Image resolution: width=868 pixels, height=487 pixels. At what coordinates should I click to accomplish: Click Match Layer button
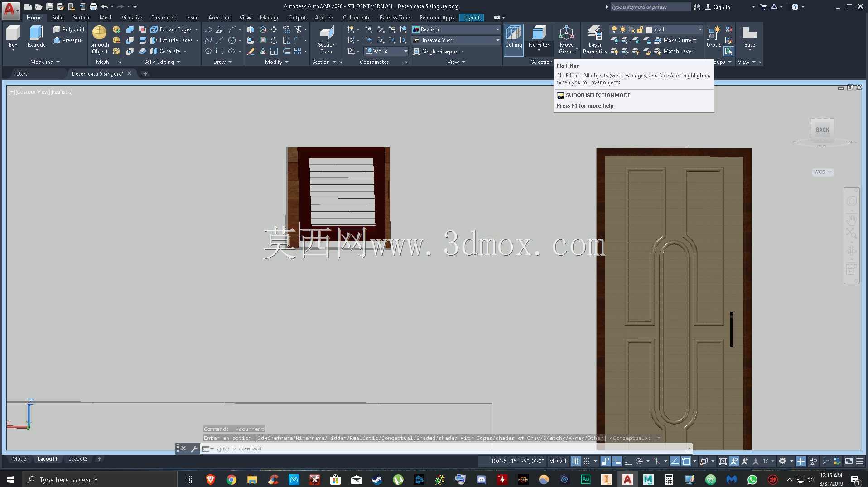(674, 51)
